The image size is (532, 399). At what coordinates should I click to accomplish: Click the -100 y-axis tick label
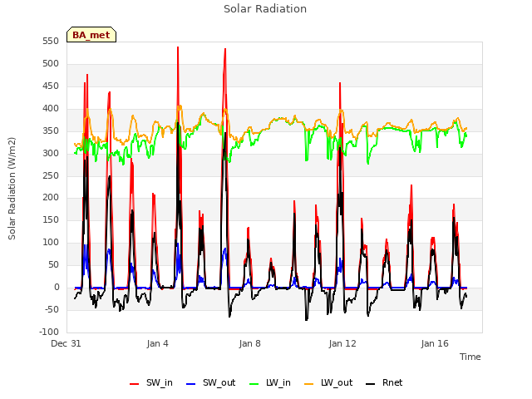49,332
